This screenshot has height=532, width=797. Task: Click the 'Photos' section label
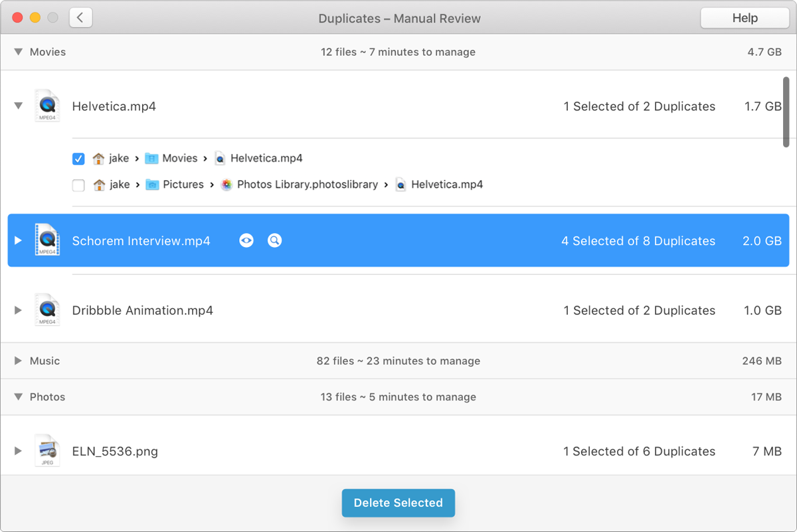tap(48, 397)
